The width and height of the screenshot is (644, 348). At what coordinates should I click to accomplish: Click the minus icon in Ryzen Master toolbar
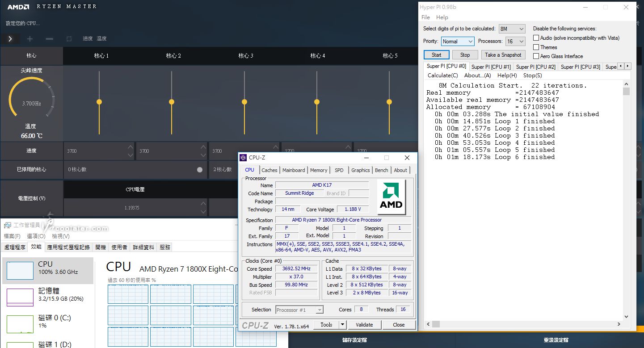[50, 39]
